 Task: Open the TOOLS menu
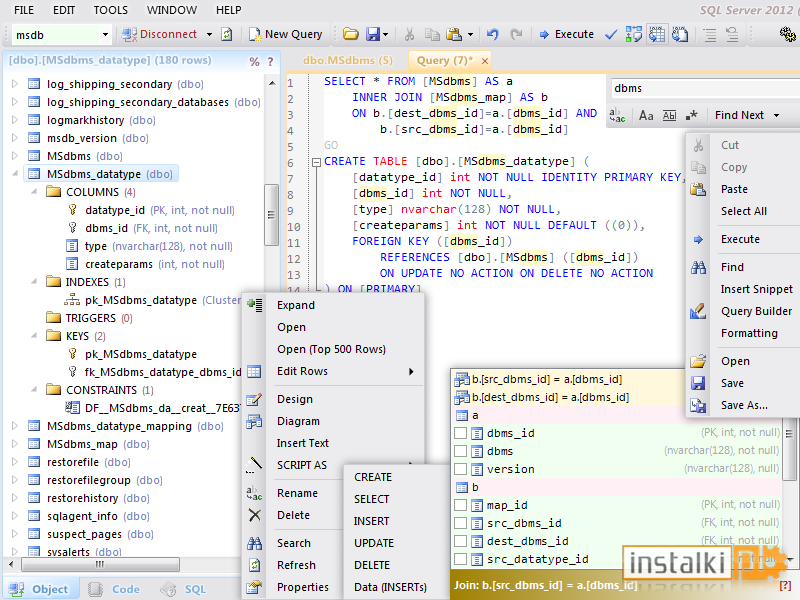coord(110,10)
